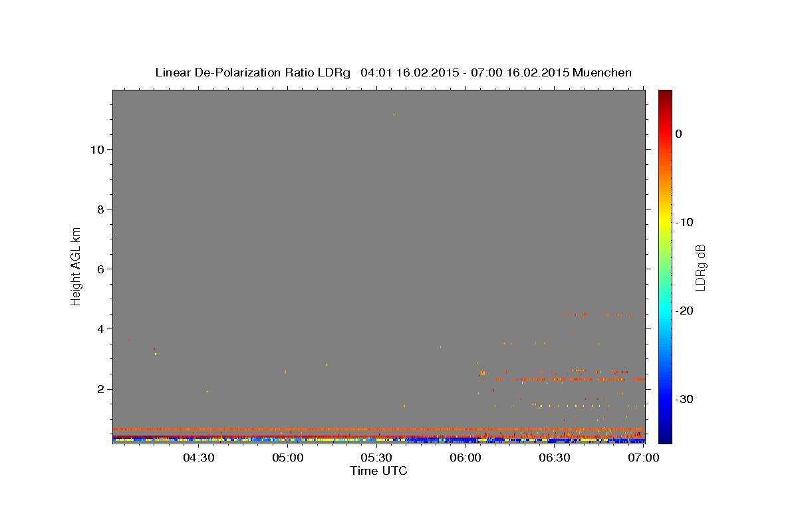This screenshot has height=532, width=798.
Task: Click the blue low-level layer near 06:30
Action: (555, 440)
